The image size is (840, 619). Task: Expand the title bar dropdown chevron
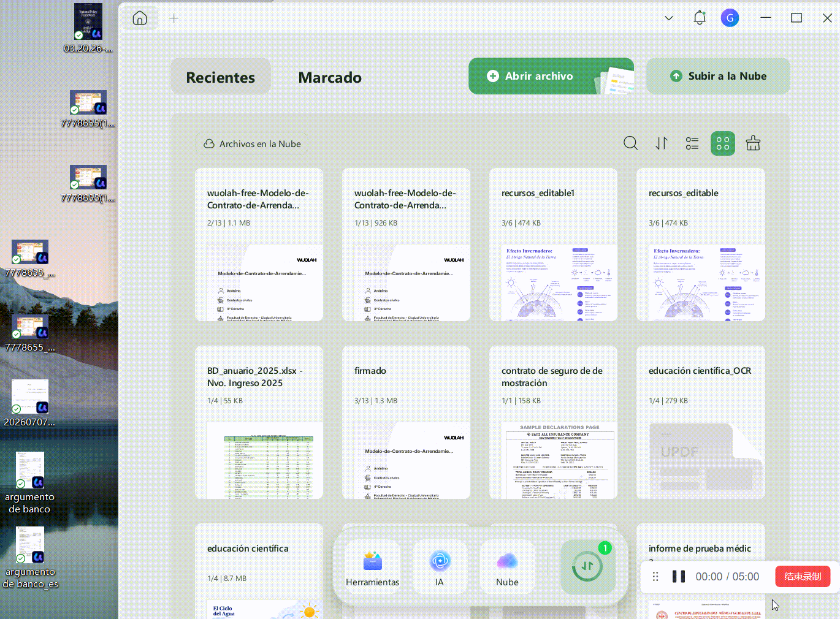coord(669,18)
